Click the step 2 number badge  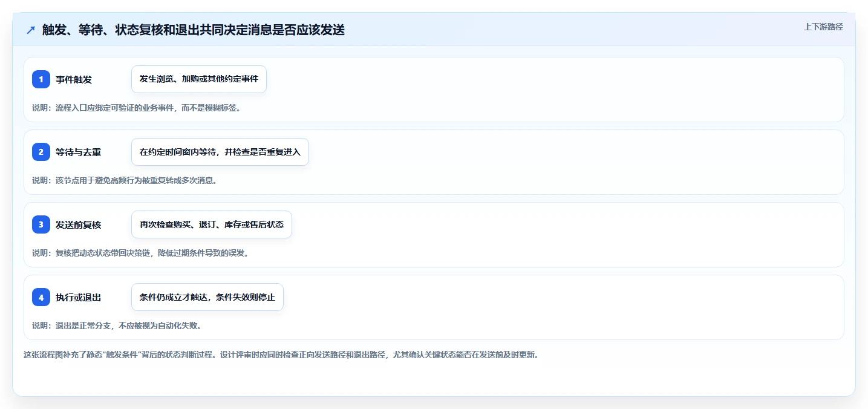coord(41,152)
